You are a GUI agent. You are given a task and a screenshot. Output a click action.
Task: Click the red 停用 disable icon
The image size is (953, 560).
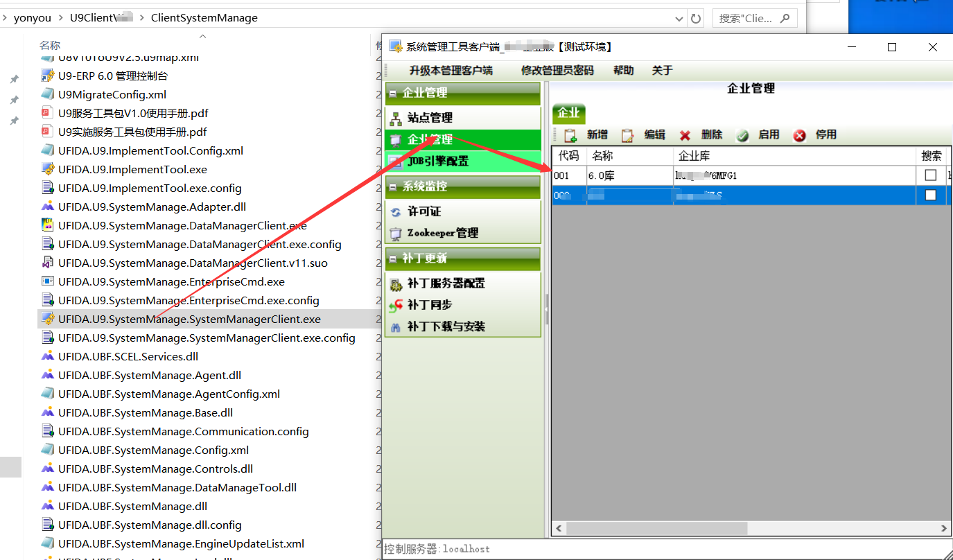[x=799, y=135]
